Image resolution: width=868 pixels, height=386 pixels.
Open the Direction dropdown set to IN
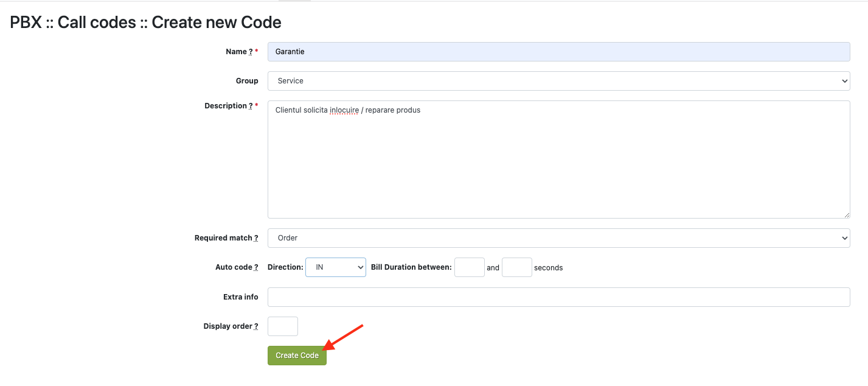click(335, 267)
